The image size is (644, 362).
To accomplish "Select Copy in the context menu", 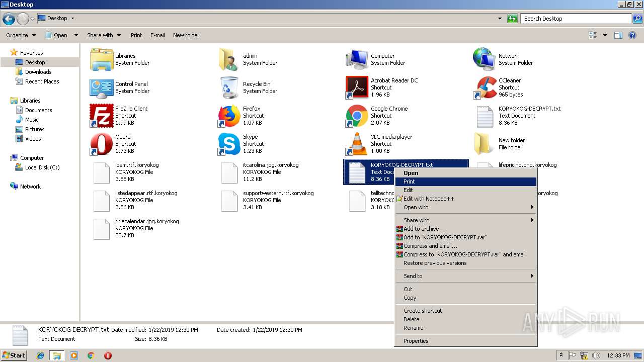I will point(466,298).
